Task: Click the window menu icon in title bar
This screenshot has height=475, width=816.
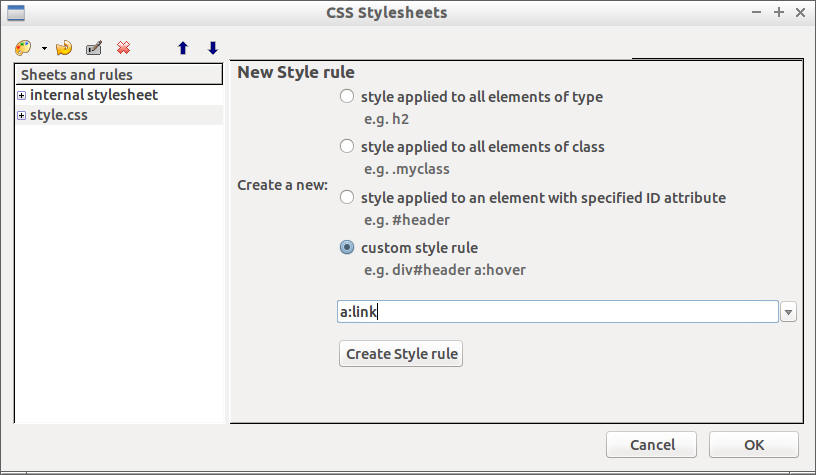Action: (15, 13)
